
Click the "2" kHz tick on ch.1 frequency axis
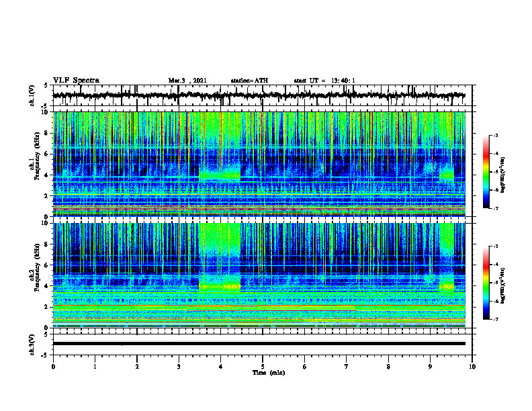click(x=48, y=196)
